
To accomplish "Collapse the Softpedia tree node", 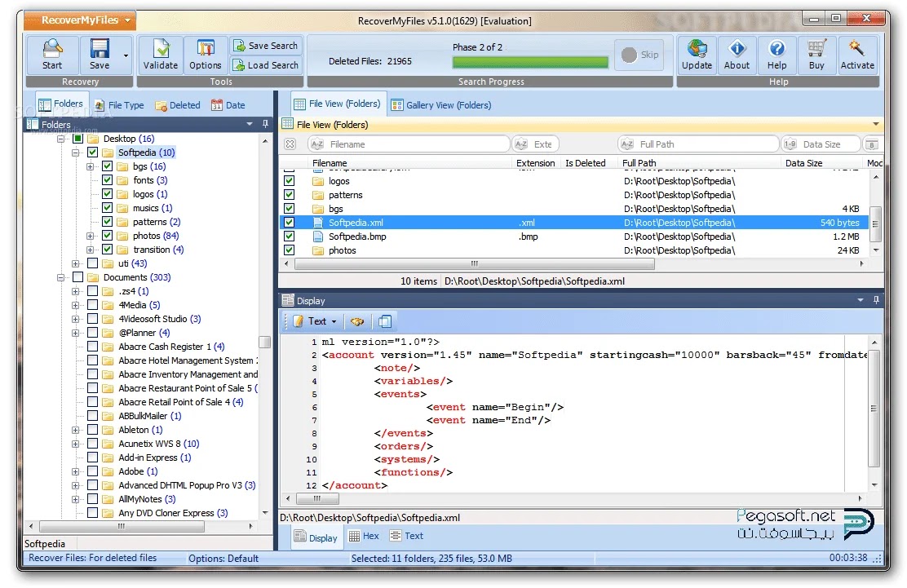I will (x=75, y=153).
